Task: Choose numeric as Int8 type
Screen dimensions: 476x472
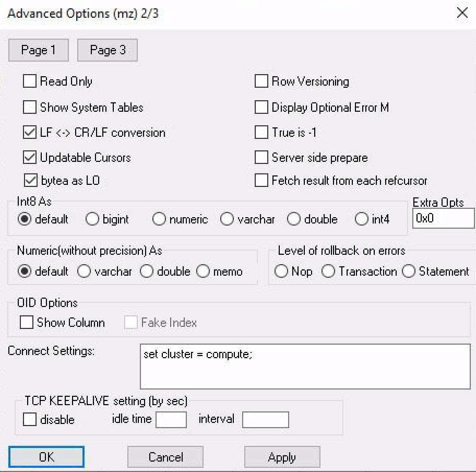Action: [x=159, y=219]
